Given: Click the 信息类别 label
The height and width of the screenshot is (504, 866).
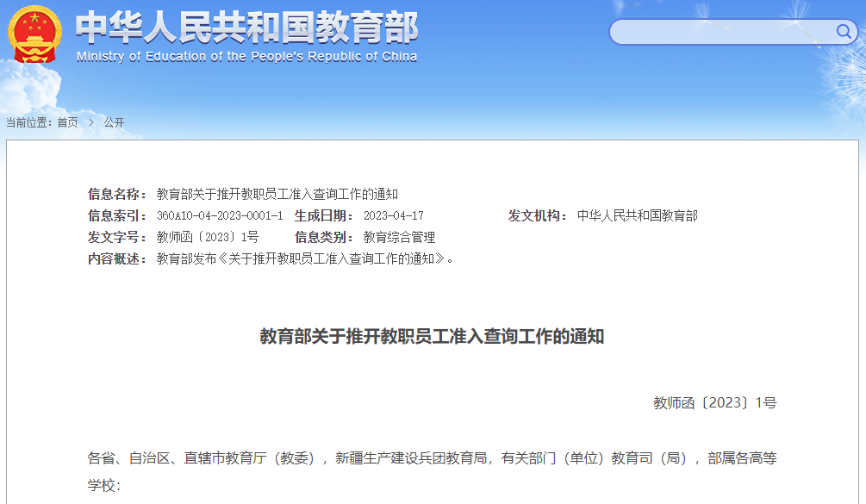Looking at the screenshot, I should (324, 238).
